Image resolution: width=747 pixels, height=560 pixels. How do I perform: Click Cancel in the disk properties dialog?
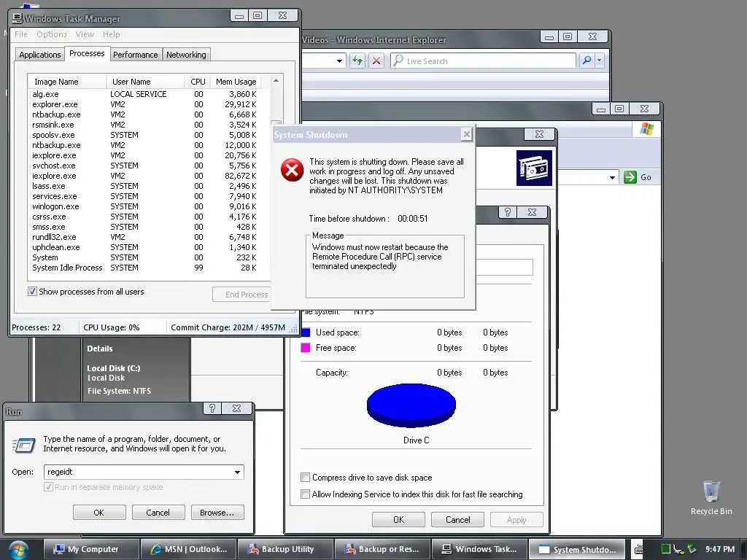click(457, 519)
